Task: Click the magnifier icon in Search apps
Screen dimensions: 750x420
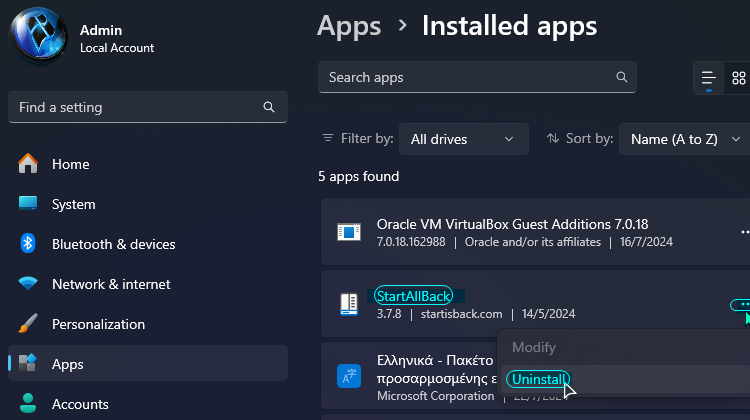Action: [x=621, y=77]
